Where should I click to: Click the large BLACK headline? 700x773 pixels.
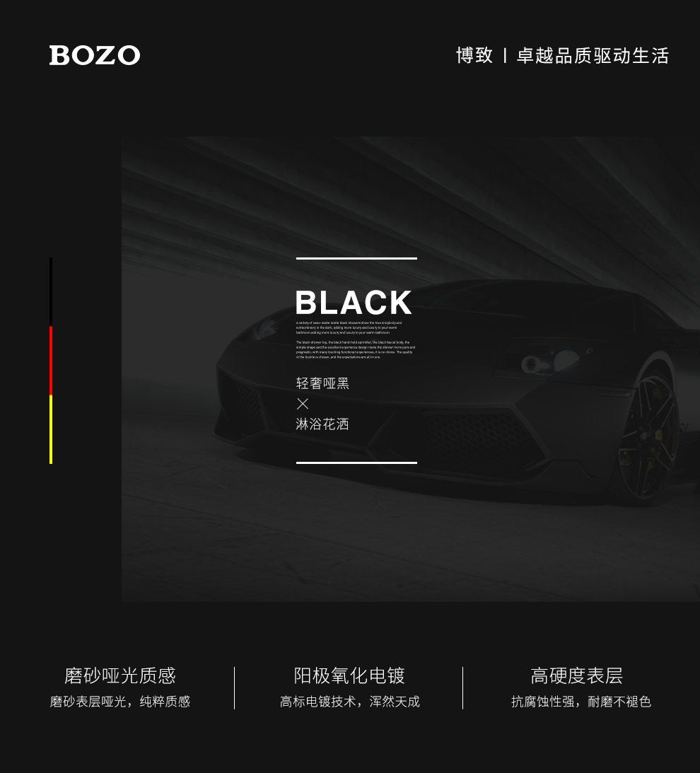tap(354, 302)
